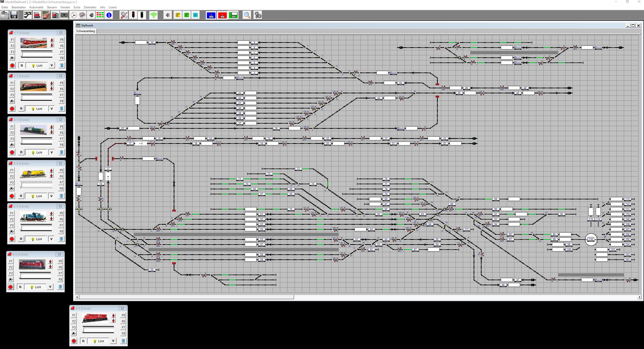Image resolution: width=644 pixels, height=349 pixels.
Task: Click the locomotive thumbnail in loco 2 panel
Action: (34, 86)
